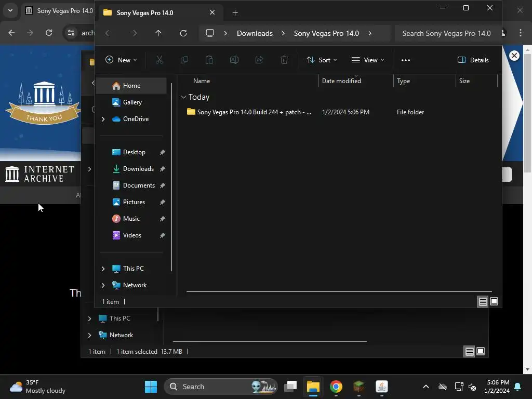Image resolution: width=532 pixels, height=399 pixels.
Task: Expand This PC in background Explorer window
Action: [89, 318]
